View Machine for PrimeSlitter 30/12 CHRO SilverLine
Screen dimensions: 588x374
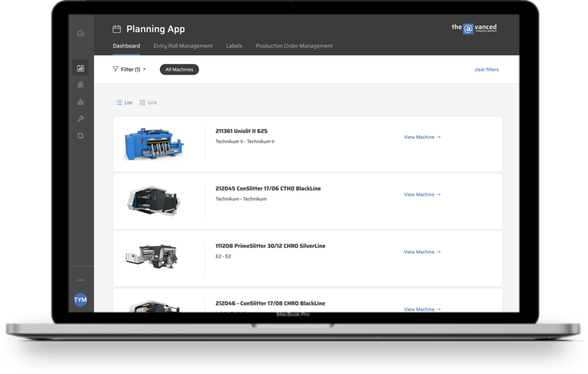pyautogui.click(x=422, y=252)
